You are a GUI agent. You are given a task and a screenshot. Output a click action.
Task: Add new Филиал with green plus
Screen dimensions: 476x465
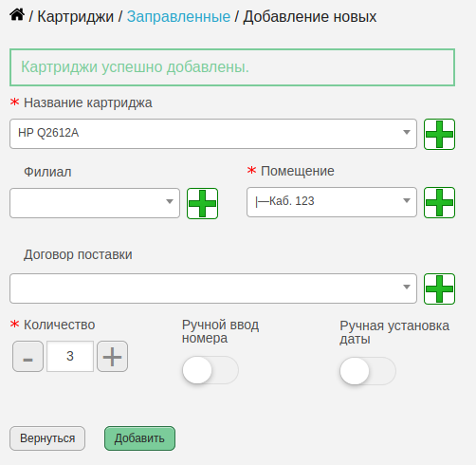pos(202,203)
